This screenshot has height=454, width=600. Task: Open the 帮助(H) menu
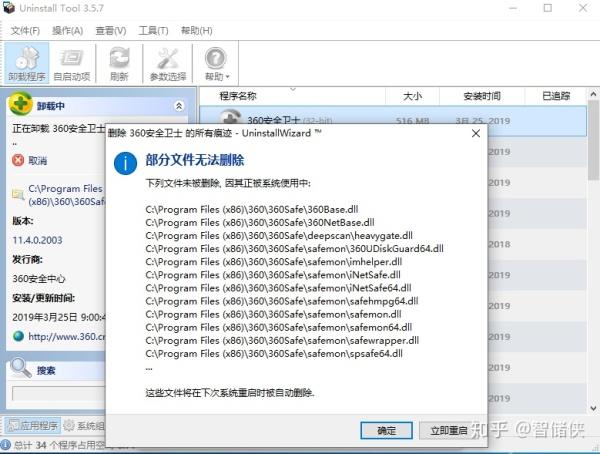point(196,31)
